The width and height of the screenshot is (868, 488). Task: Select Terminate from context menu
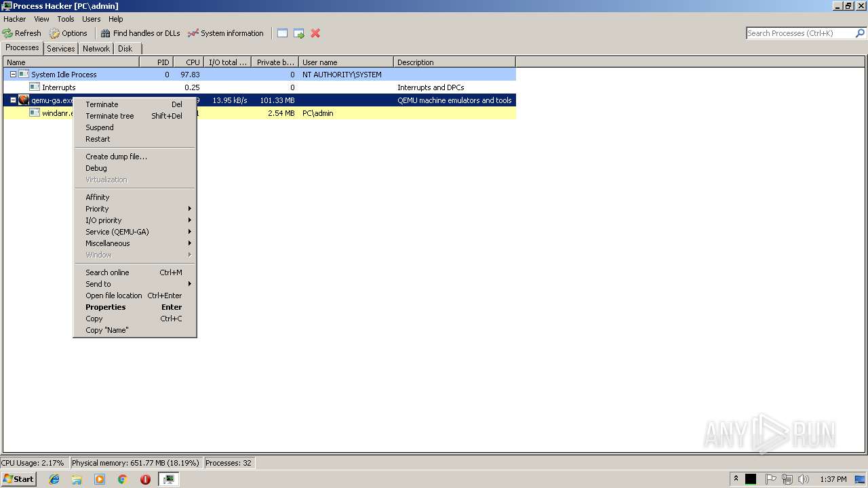(135, 104)
